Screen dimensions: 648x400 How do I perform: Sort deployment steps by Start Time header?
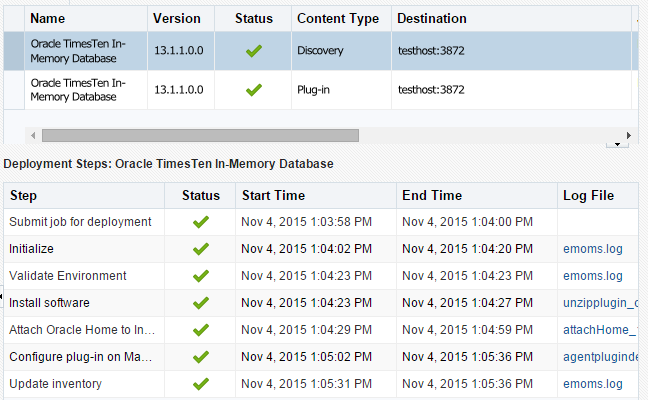(x=273, y=195)
